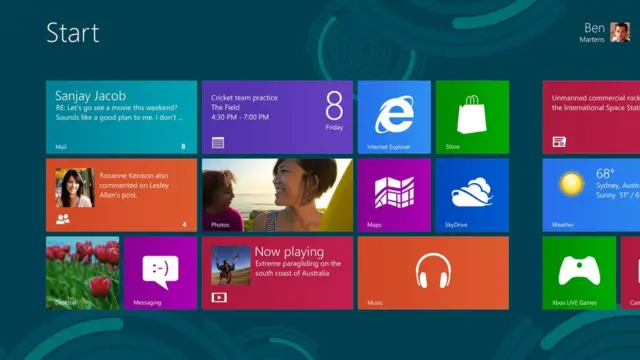Click Ben Martens' profile picture
Viewport: 640px width, 360px height.
pyautogui.click(x=620, y=32)
